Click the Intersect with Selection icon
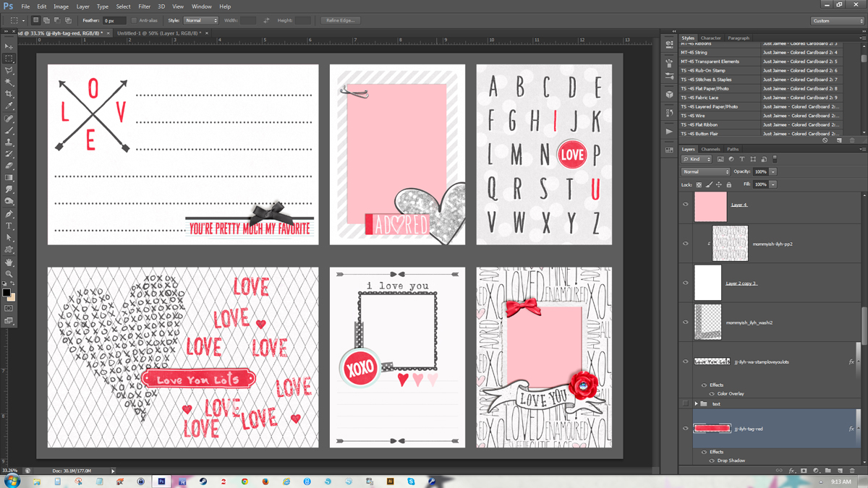Screen dimensions: 868x488 pyautogui.click(x=68, y=20)
